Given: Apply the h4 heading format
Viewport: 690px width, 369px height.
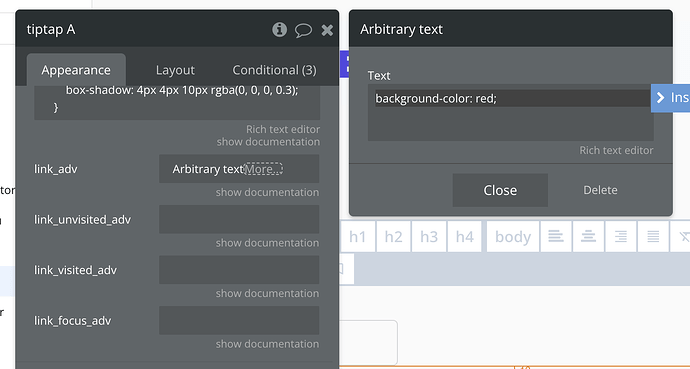Looking at the screenshot, I should 465,237.
